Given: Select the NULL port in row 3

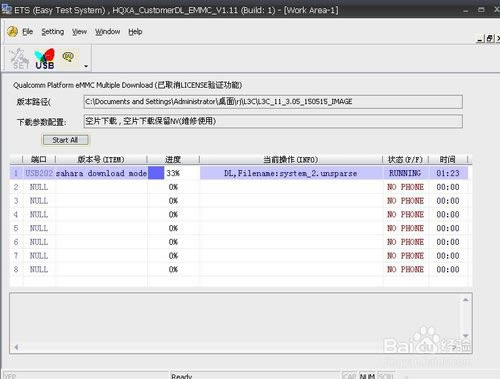Looking at the screenshot, I should click(39, 201).
